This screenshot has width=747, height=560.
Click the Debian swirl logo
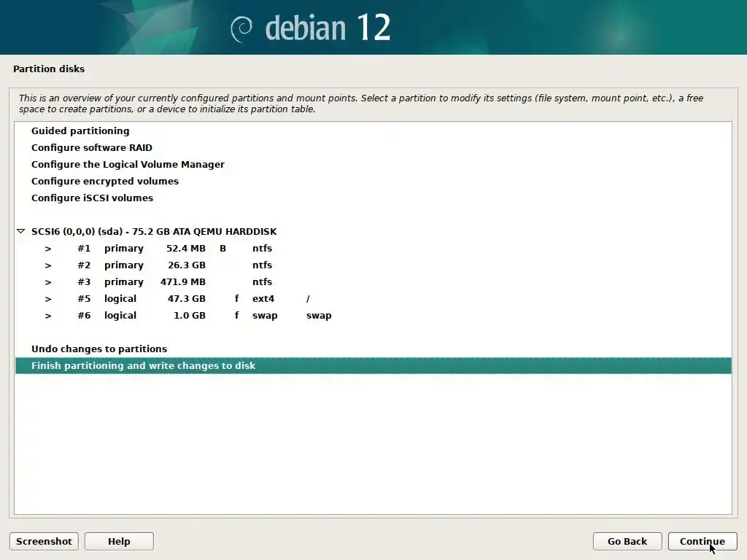[241, 29]
